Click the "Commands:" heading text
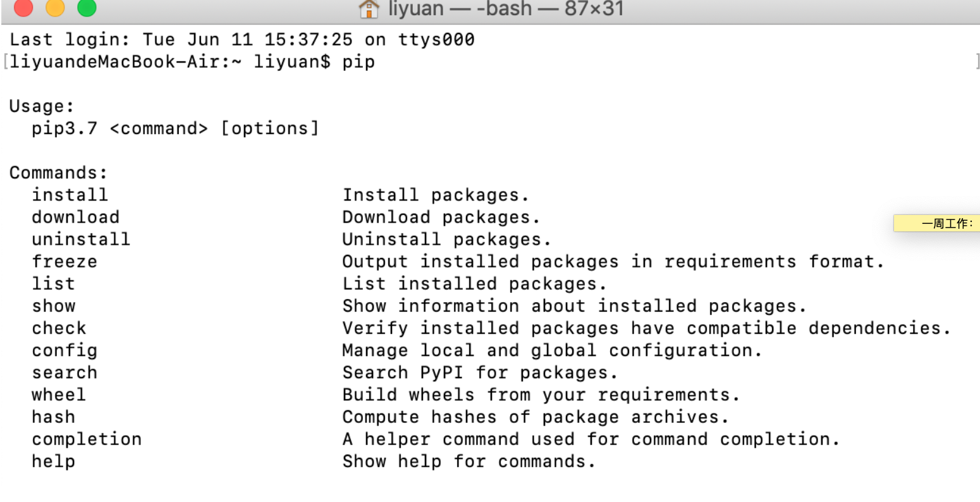The height and width of the screenshot is (502, 980). tap(59, 173)
